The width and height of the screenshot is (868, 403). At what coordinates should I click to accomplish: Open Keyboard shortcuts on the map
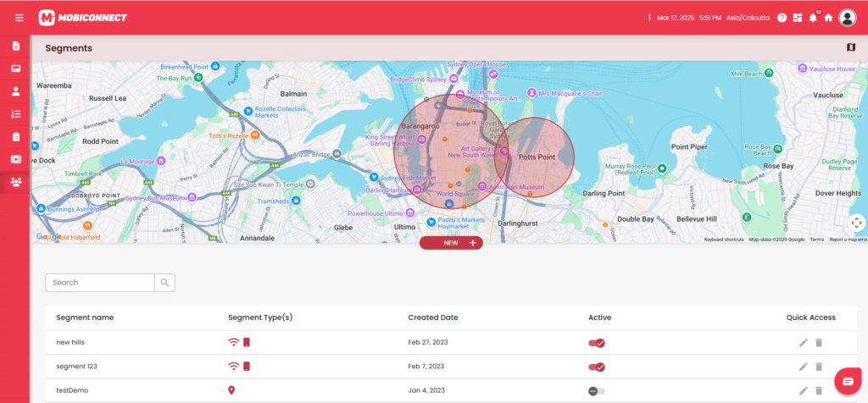724,240
